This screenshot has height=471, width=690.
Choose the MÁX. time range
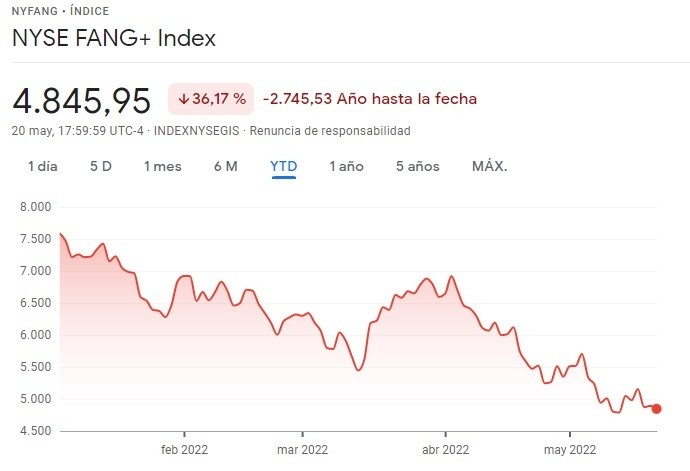click(489, 166)
